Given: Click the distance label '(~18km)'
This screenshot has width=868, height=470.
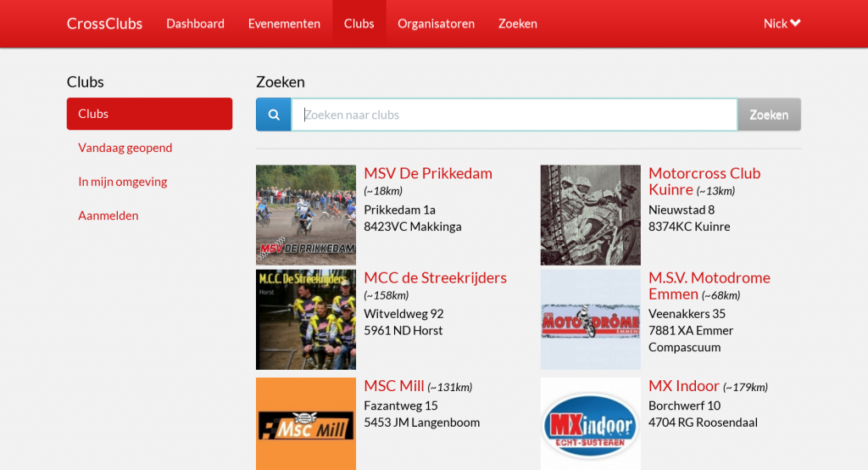Looking at the screenshot, I should 383,191.
